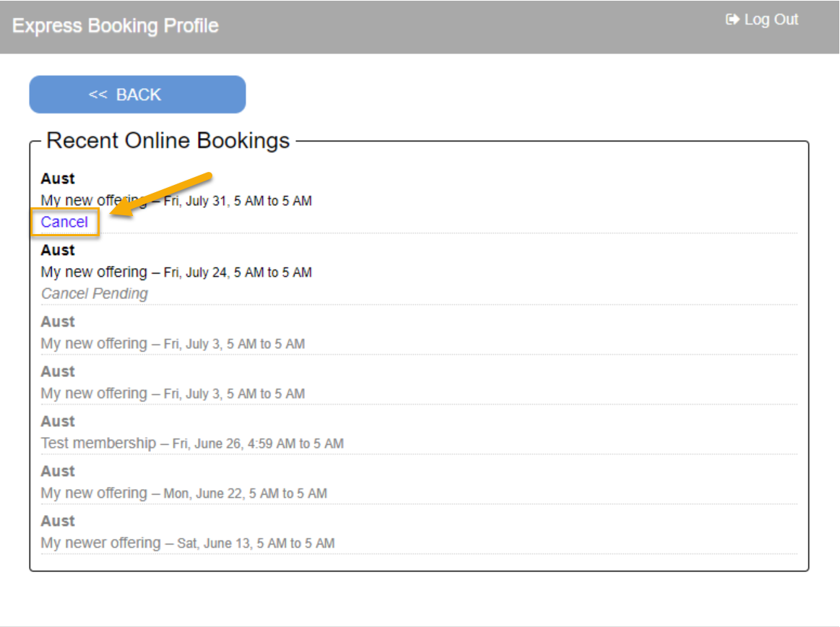The height and width of the screenshot is (627, 840).
Task: Click Aust name above Test membership booking
Action: [x=58, y=421]
